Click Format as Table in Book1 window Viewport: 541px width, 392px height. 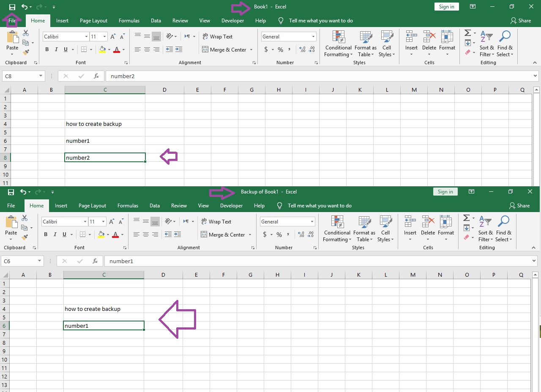[x=366, y=44]
